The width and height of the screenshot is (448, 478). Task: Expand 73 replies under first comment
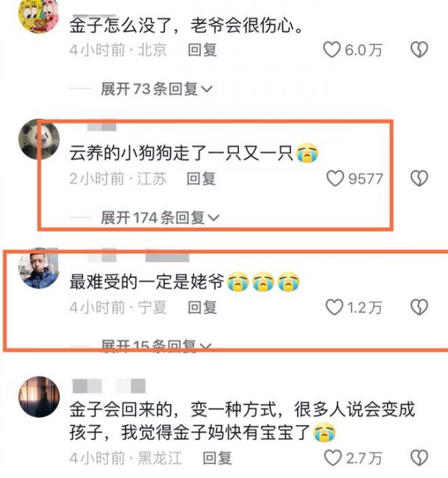tap(157, 89)
